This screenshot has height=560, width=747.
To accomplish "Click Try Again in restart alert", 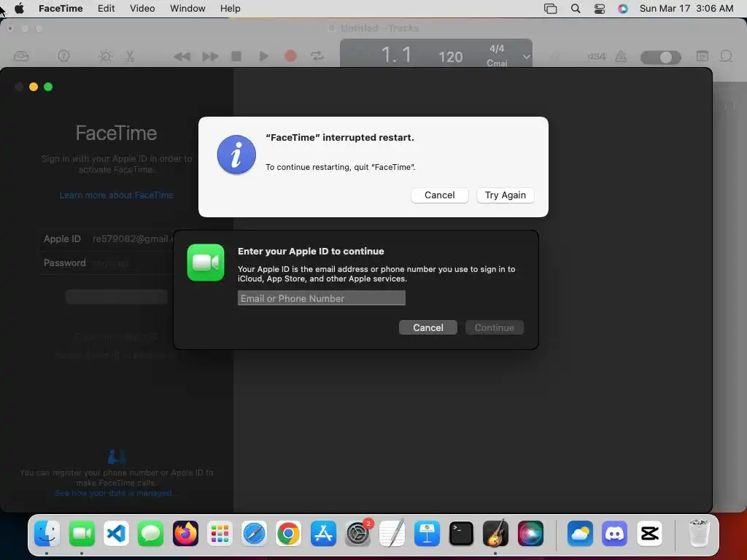I will pos(505,195).
